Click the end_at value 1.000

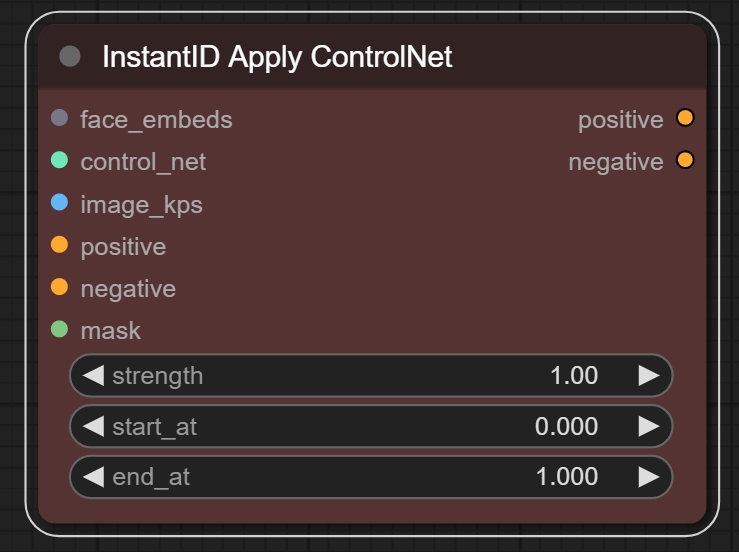click(x=566, y=477)
